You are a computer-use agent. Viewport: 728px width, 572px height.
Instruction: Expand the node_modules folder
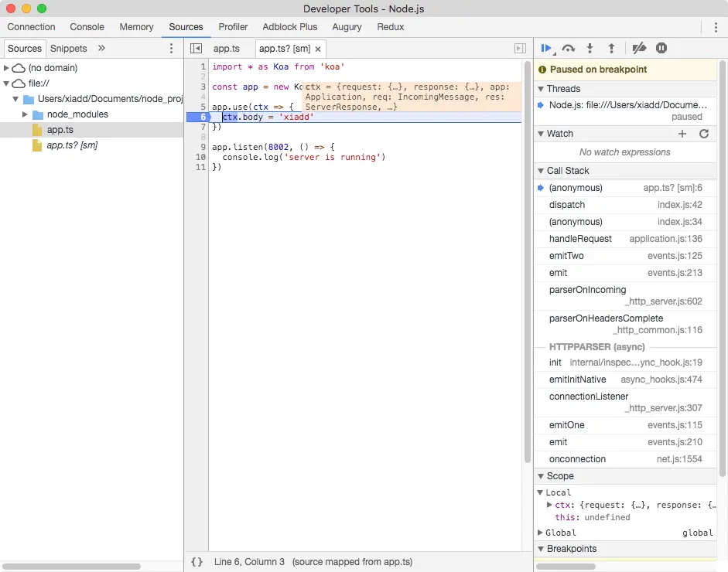tap(26, 114)
